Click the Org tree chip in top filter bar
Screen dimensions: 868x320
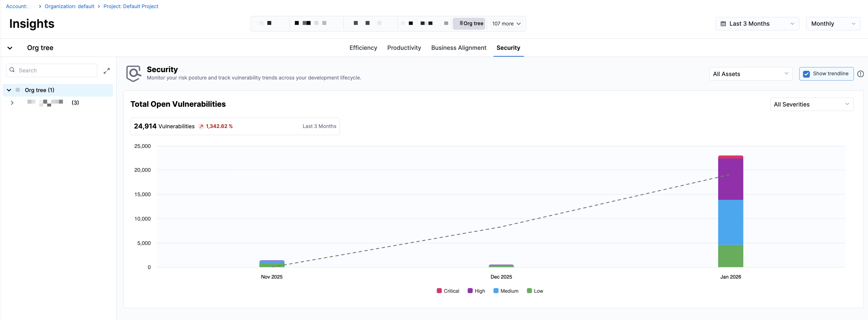click(x=469, y=24)
